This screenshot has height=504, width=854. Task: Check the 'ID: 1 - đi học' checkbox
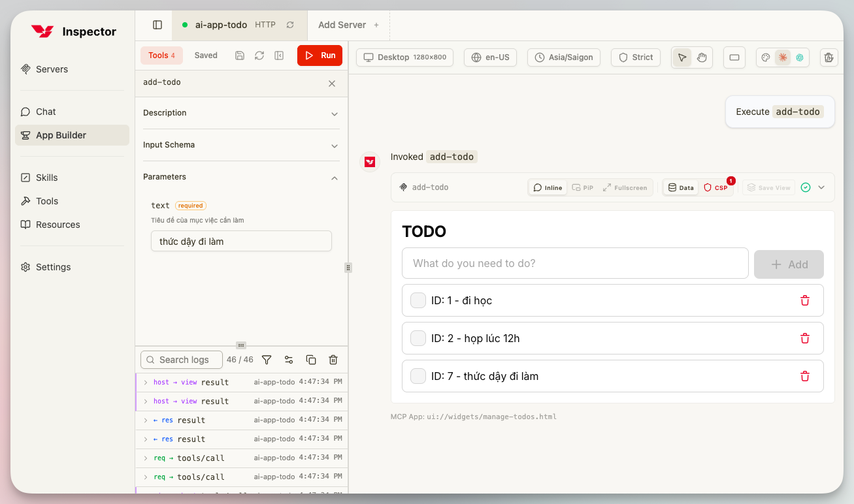pyautogui.click(x=418, y=300)
